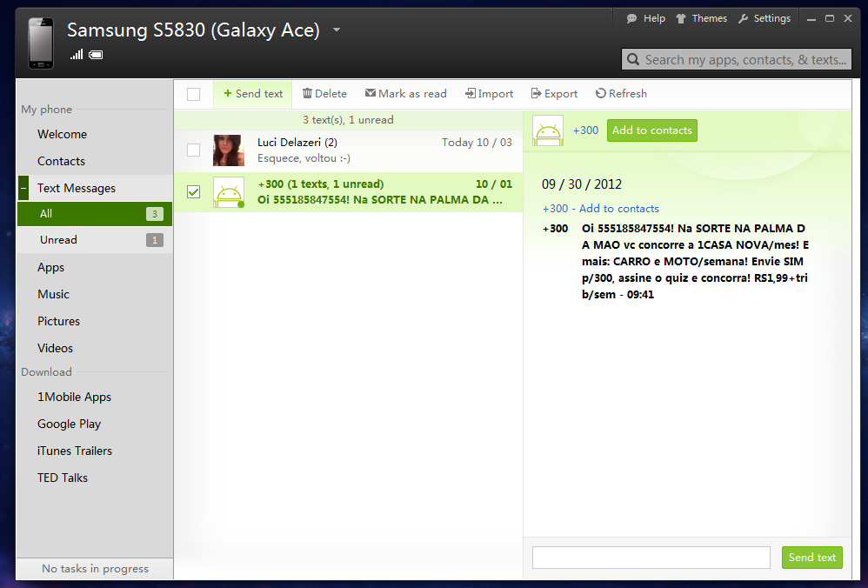
Task: Open Settings from the top bar
Action: (x=765, y=18)
